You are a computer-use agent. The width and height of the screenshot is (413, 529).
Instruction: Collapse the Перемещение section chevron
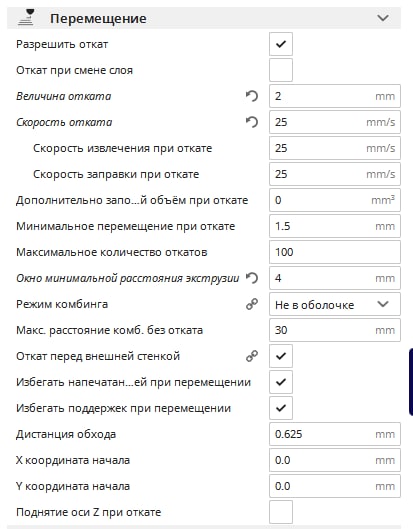[383, 18]
